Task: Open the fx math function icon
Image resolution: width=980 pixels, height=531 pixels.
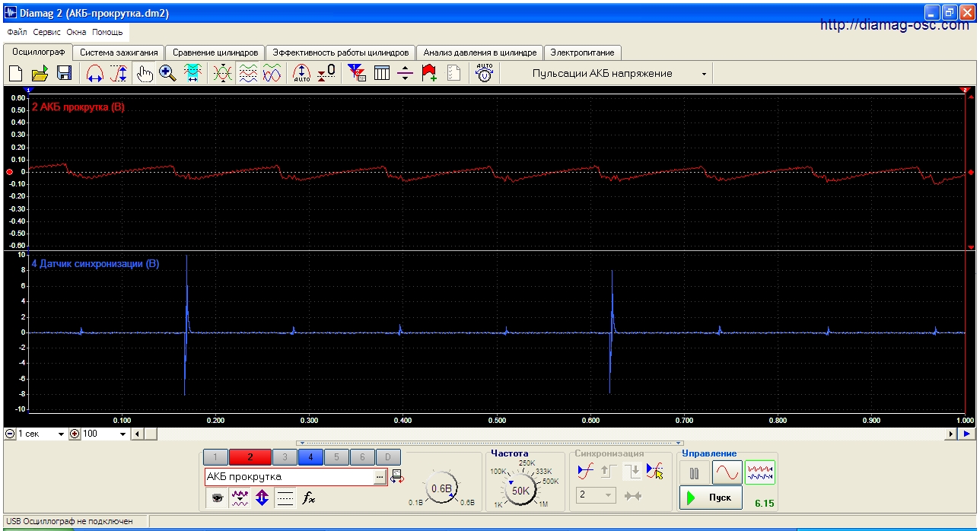Action: point(308,498)
